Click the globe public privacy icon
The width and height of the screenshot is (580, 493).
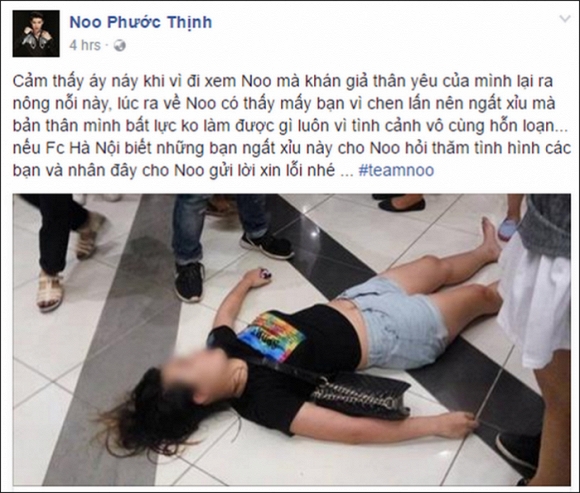click(x=119, y=46)
